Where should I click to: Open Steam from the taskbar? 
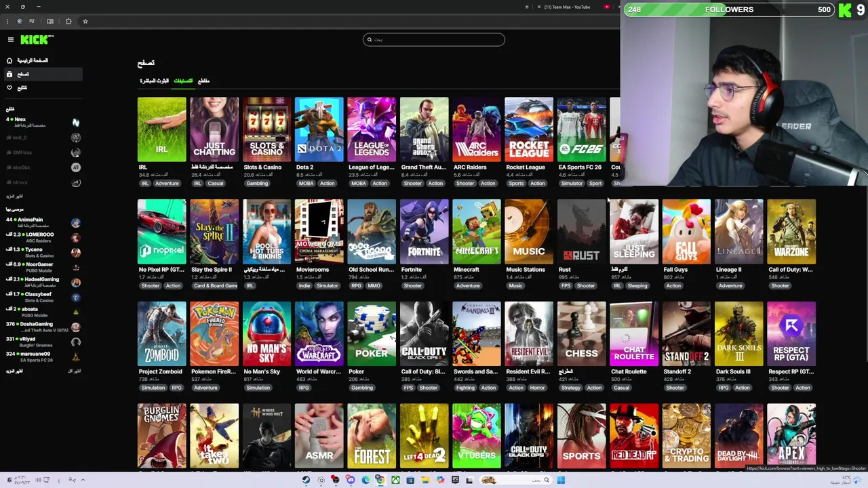point(306,480)
